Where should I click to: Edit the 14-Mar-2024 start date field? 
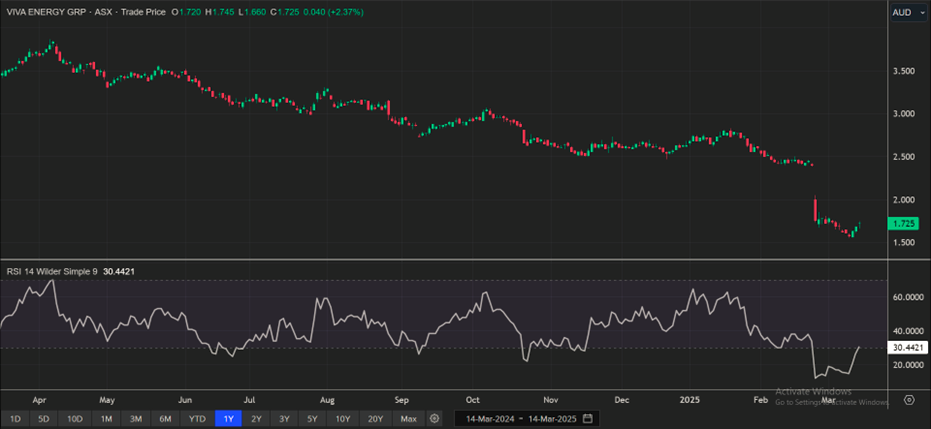pos(488,418)
